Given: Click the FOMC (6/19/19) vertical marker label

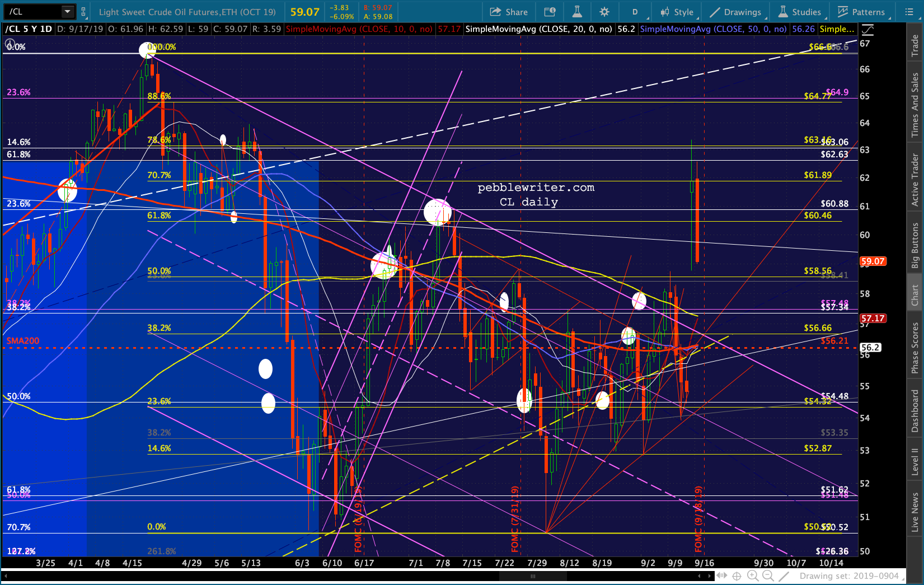Looking at the screenshot, I should point(358,519).
